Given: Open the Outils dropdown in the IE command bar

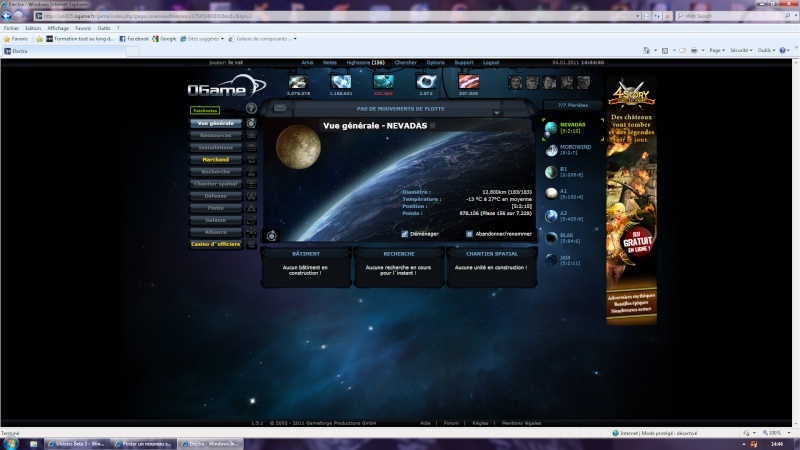Looking at the screenshot, I should tap(766, 51).
